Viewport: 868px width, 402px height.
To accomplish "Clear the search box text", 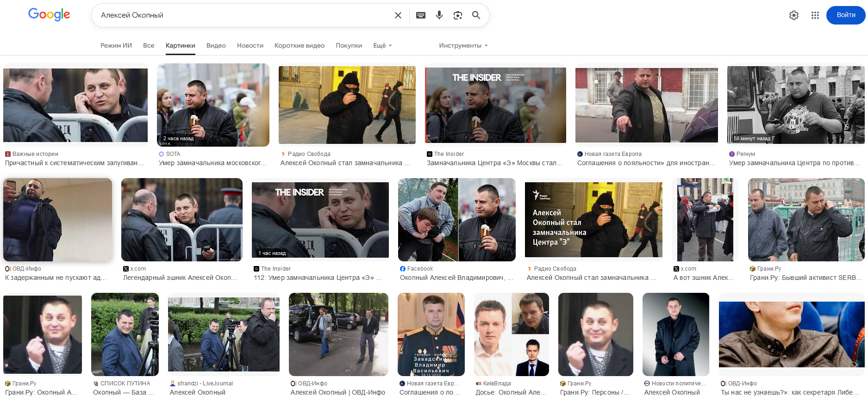I will coord(398,15).
